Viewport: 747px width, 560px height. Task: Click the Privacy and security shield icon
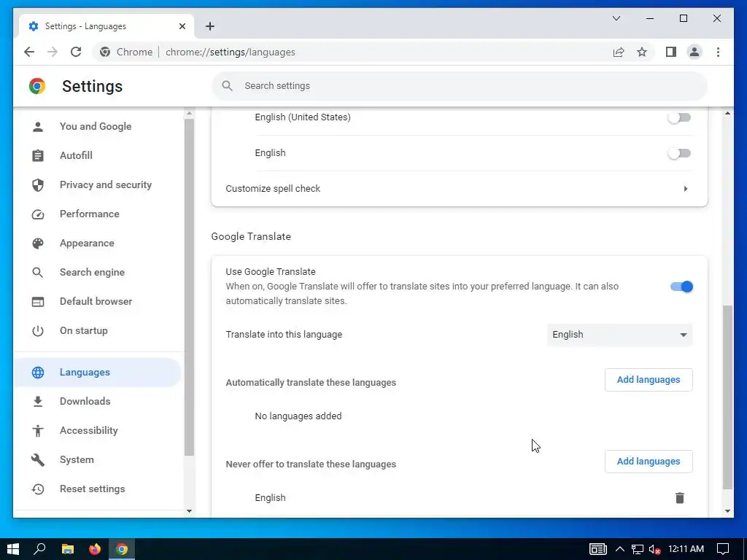coord(38,184)
